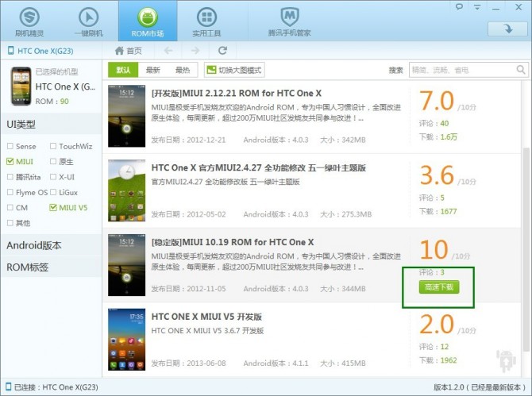Select the 最热 sort tab
Image resolution: width=532 pixels, height=396 pixels.
click(182, 70)
